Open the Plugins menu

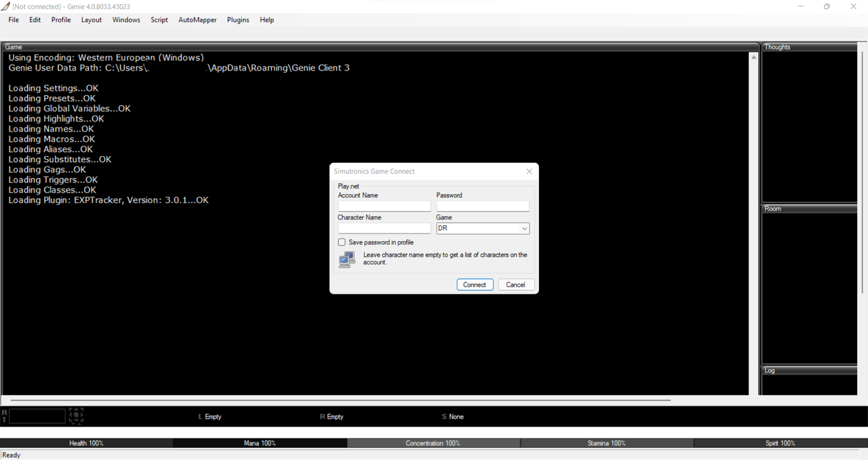[238, 20]
